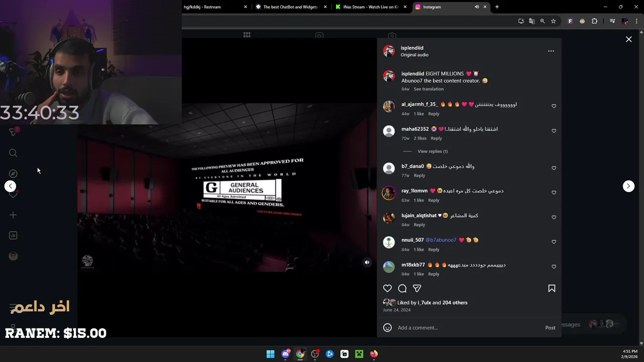Bookmark page with star icon
Image resolution: width=644 pixels, height=362 pixels.
click(553, 21)
